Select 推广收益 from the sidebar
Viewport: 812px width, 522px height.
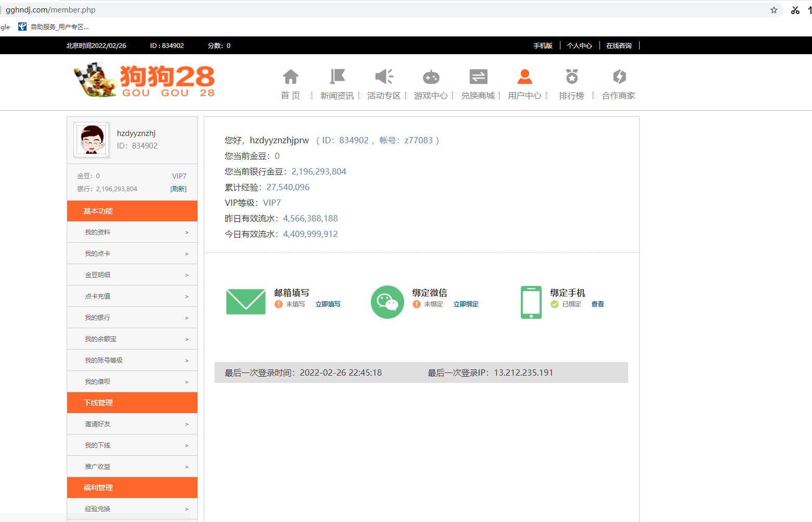coord(132,467)
